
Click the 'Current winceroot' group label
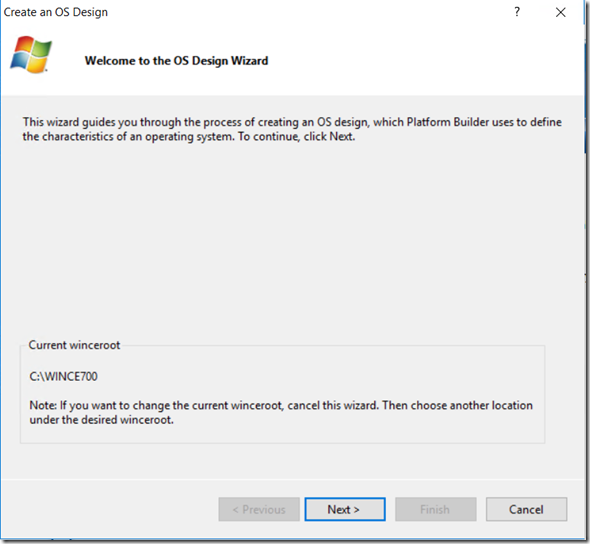pos(74,345)
